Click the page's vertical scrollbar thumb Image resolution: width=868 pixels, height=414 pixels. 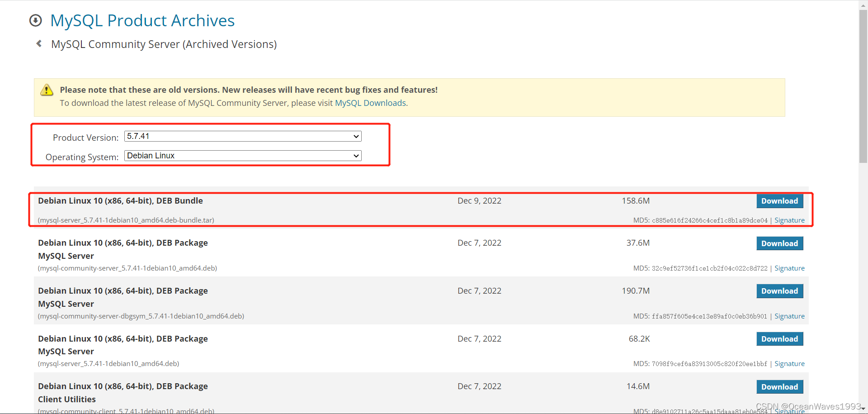point(863,86)
